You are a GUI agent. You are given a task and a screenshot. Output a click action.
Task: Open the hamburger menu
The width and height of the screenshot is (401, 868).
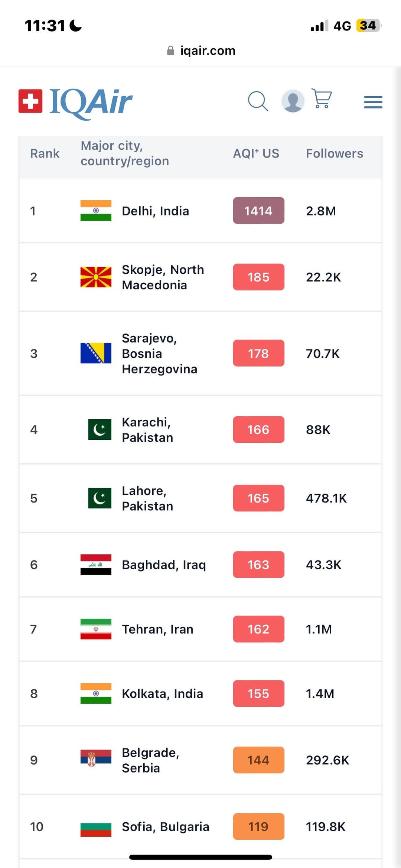[373, 102]
